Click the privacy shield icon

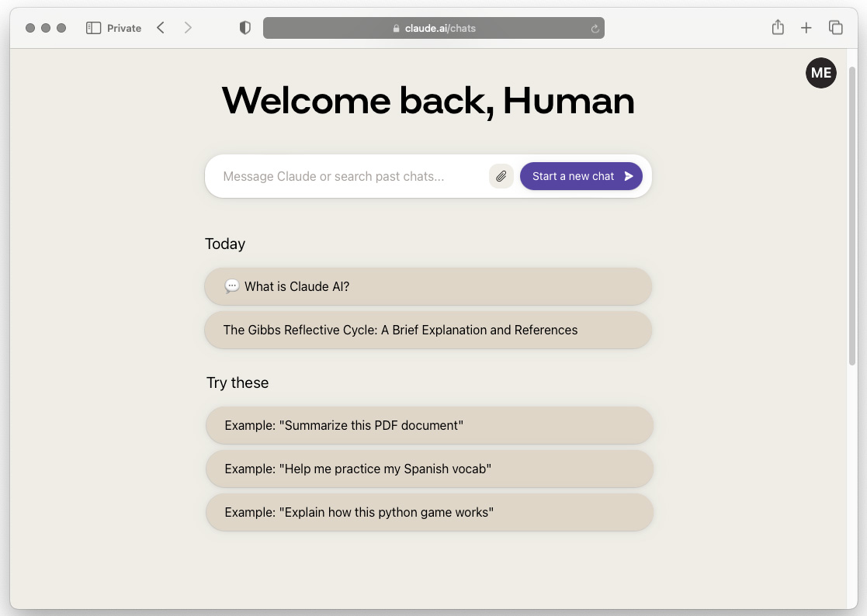tap(245, 28)
